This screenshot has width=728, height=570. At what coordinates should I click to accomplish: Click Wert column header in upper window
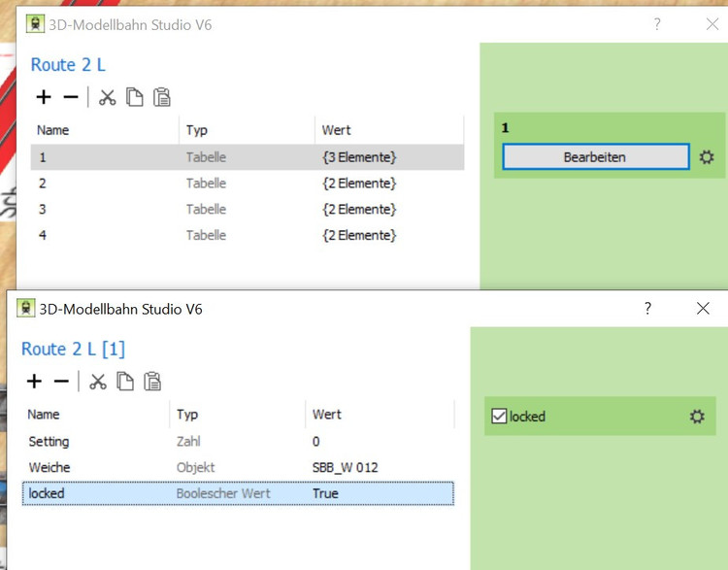tap(337, 130)
